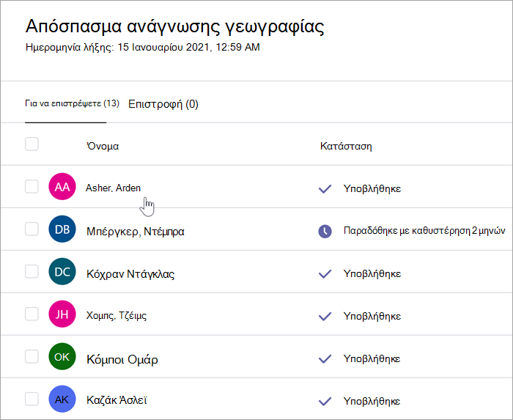Click Υποβλήθηκε status for Κόμποι Ομάρ
This screenshot has height=420, width=513.
coord(372,359)
